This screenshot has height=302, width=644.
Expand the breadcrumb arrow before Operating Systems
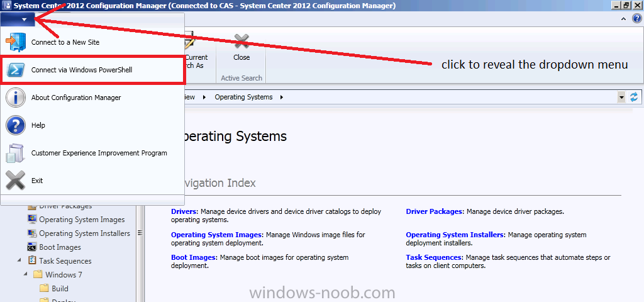204,98
